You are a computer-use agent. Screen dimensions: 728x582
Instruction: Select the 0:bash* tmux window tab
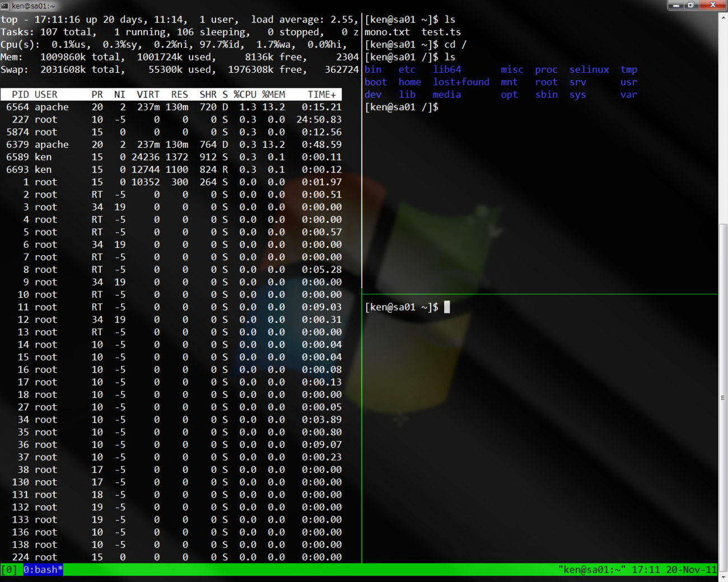pyautogui.click(x=43, y=570)
